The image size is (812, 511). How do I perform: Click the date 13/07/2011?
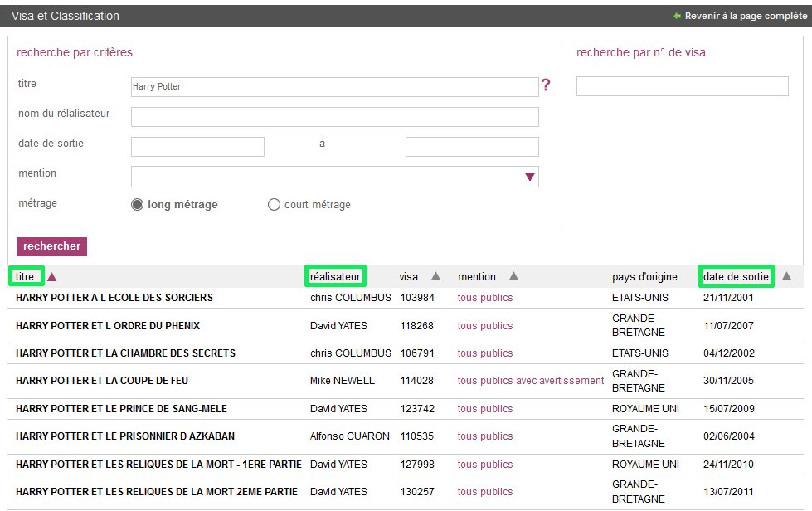(x=728, y=491)
